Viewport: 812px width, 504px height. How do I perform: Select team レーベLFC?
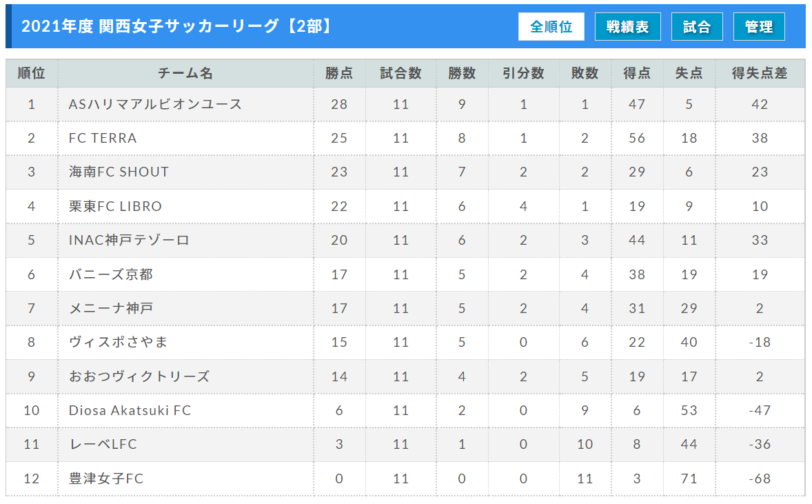103,444
